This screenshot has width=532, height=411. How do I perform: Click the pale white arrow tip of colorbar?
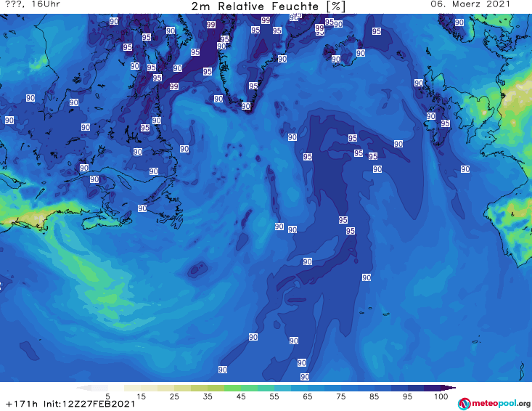[x=83, y=388]
